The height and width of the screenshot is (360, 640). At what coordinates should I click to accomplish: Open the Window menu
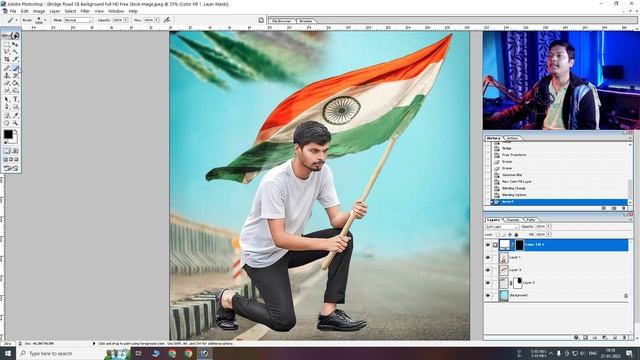click(x=116, y=11)
